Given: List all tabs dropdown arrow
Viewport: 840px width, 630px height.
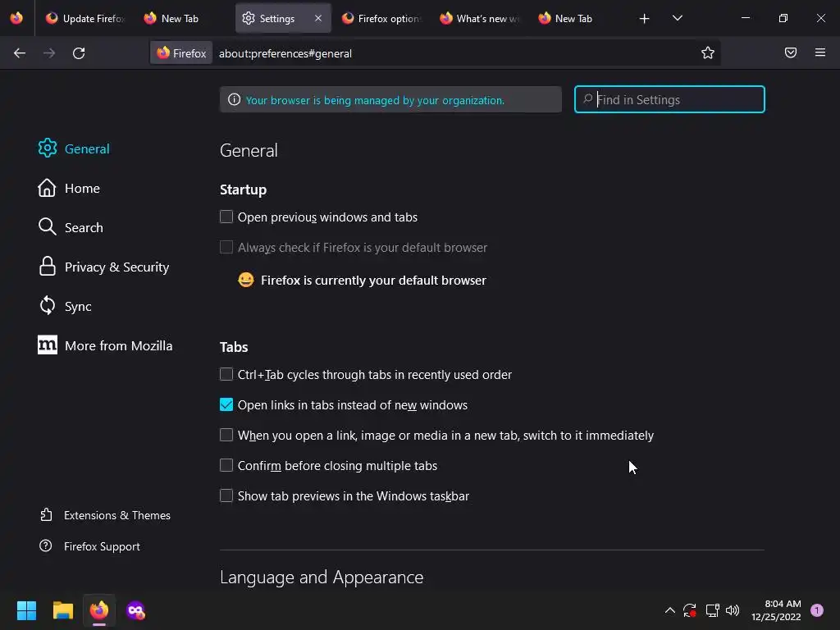Looking at the screenshot, I should 677,19.
